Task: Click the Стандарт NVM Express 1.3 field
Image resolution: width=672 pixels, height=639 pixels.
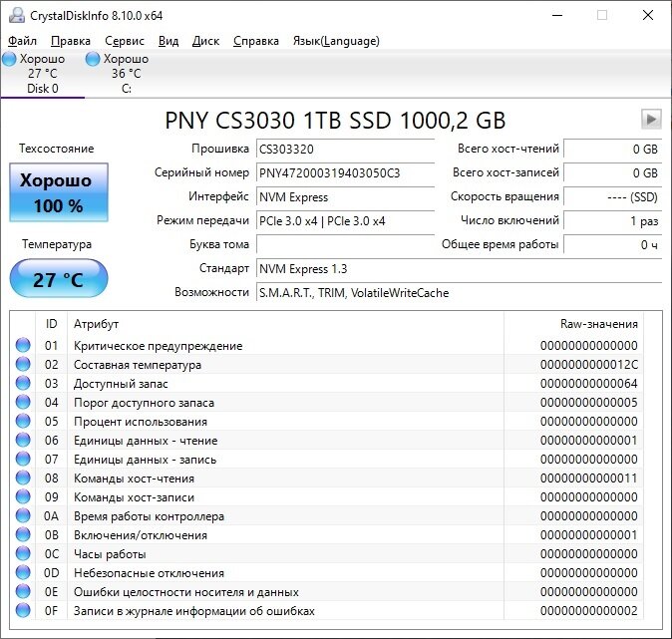Action: [459, 269]
